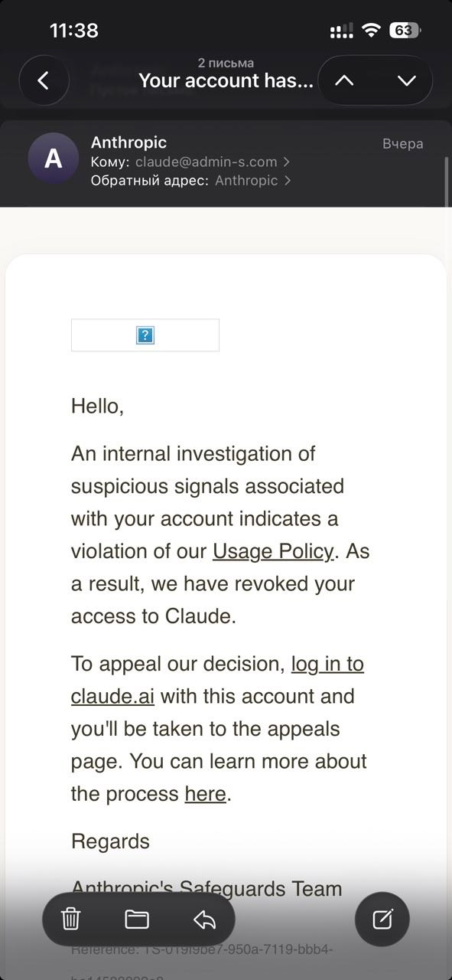Tap the vertical scrollbar indicator

[447, 181]
